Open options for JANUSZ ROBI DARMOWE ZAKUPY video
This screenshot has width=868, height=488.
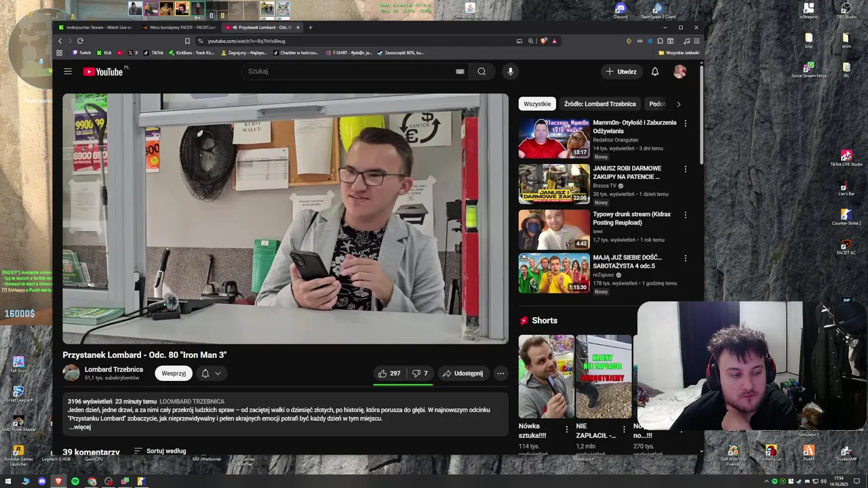(685, 169)
